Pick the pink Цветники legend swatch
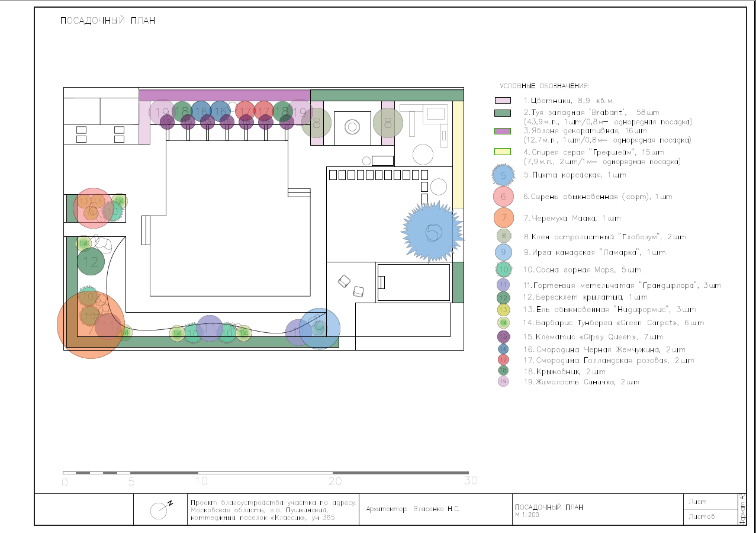756x533 pixels. [503, 101]
